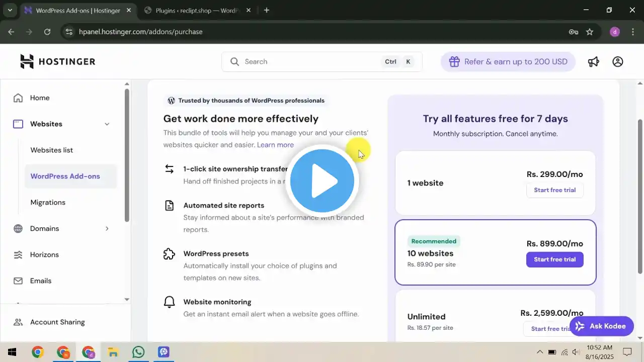The height and width of the screenshot is (362, 644).
Task: Click the volume speaker icon in tray
Action: click(x=576, y=352)
